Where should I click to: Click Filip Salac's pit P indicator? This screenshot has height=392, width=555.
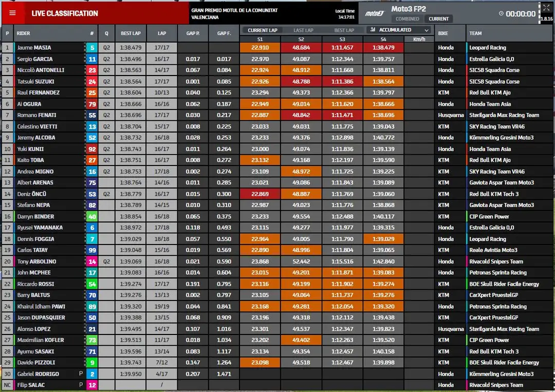81,385
